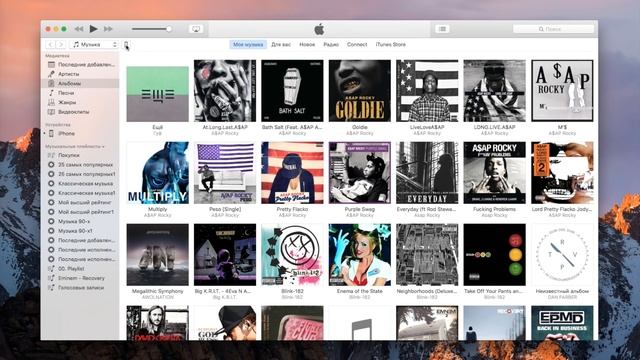Switch to the Для вас tab
The height and width of the screenshot is (360, 640).
pyautogui.click(x=281, y=44)
